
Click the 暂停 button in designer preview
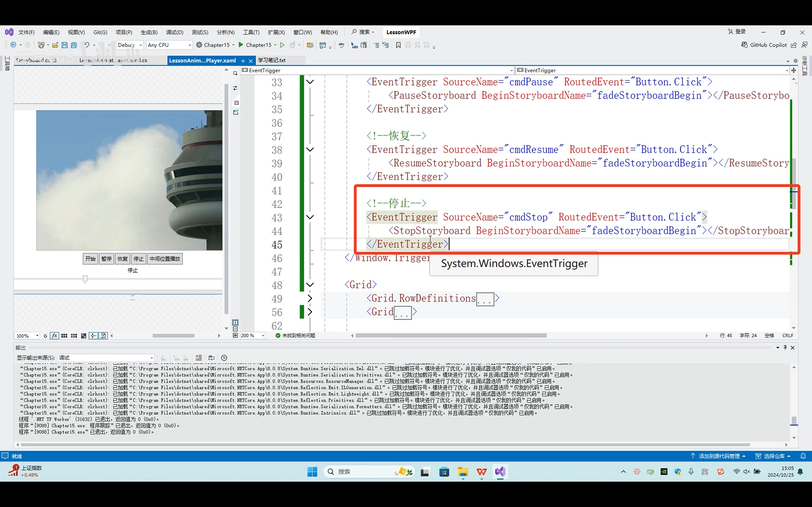(106, 259)
